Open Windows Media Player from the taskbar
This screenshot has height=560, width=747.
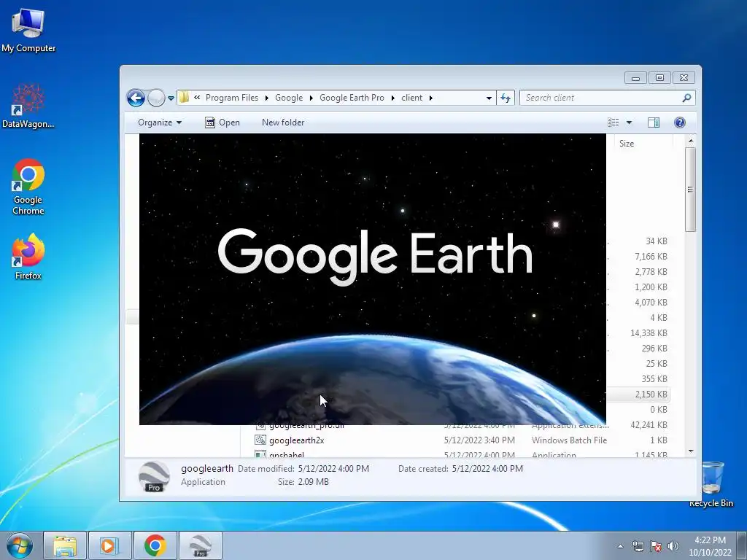[x=109, y=545]
